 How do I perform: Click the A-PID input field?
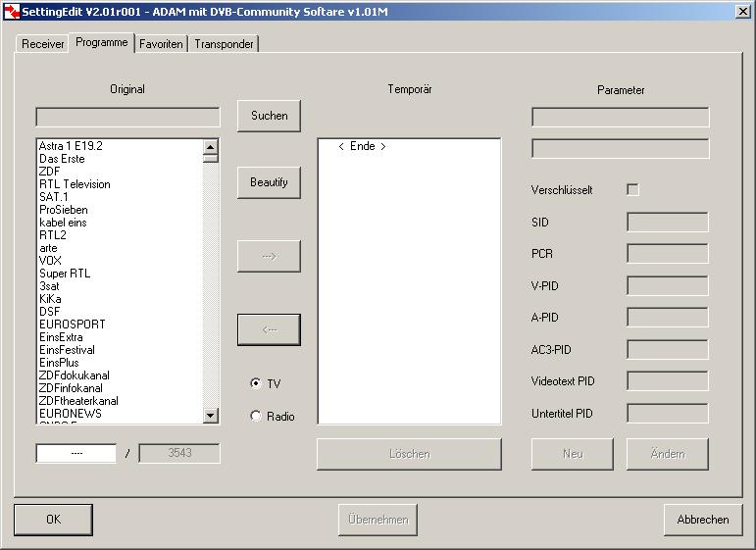click(x=668, y=318)
